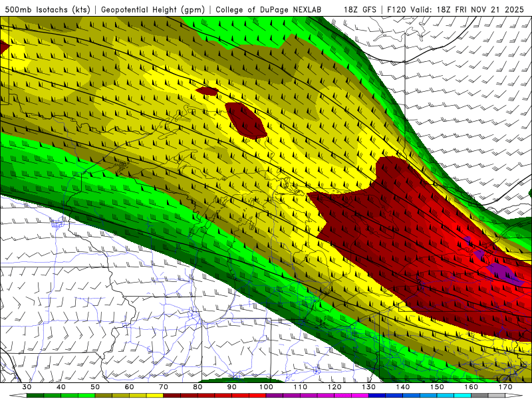
Task: Click the '18Z GFS' model run label
Action: click(360, 9)
